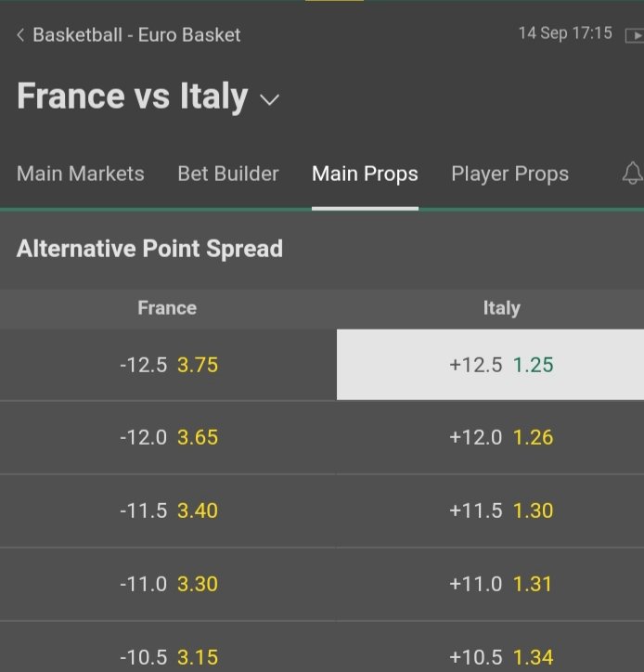Select France -12.5 at odds 3.75
Screen dimensions: 644x672
click(x=168, y=365)
